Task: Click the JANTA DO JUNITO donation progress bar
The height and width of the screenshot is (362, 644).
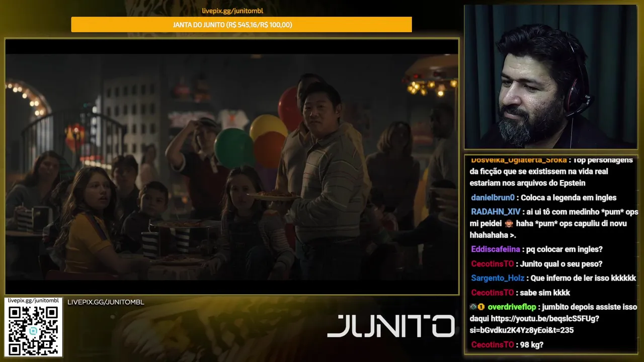Action: click(x=242, y=25)
